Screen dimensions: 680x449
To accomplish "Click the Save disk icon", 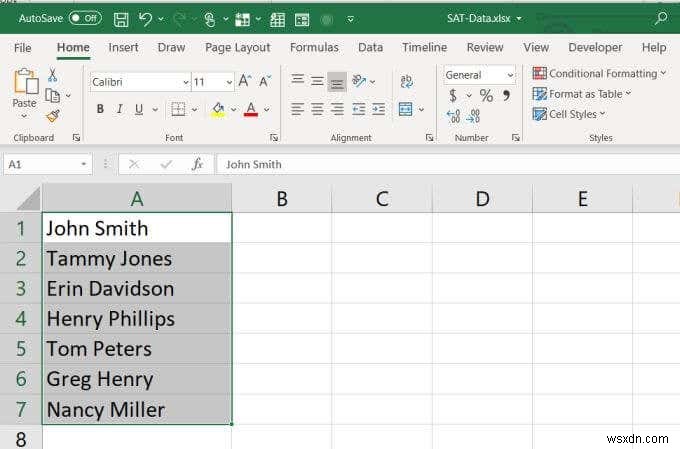I will (x=121, y=19).
